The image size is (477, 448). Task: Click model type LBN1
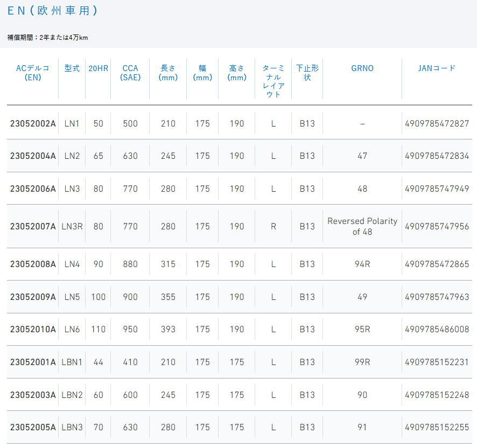click(72, 362)
